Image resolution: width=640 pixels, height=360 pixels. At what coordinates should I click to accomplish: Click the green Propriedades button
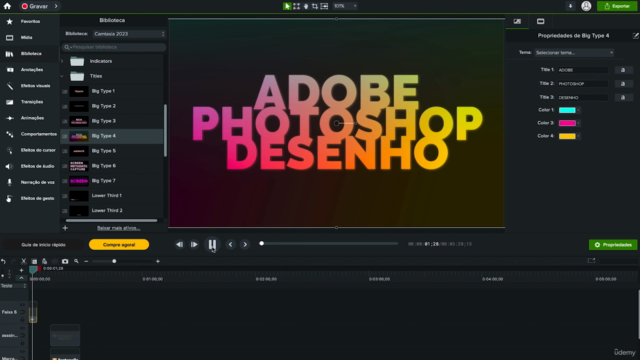[613, 245]
